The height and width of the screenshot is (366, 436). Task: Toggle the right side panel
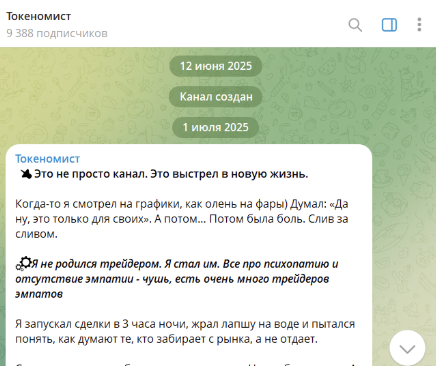coord(389,25)
